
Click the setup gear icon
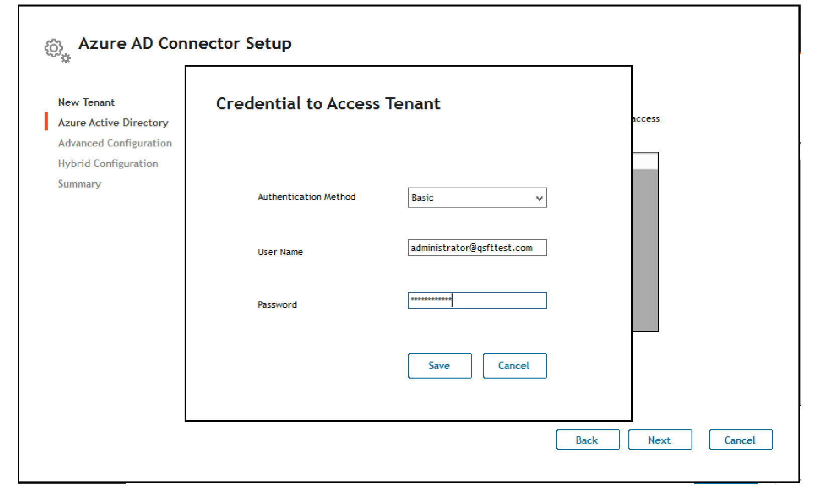[x=57, y=51]
